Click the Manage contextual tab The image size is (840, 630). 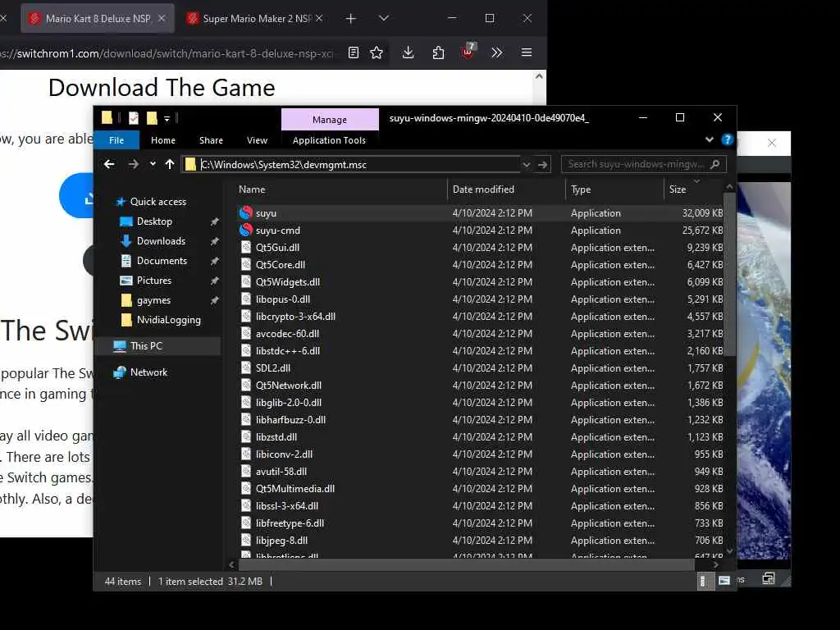coord(330,120)
